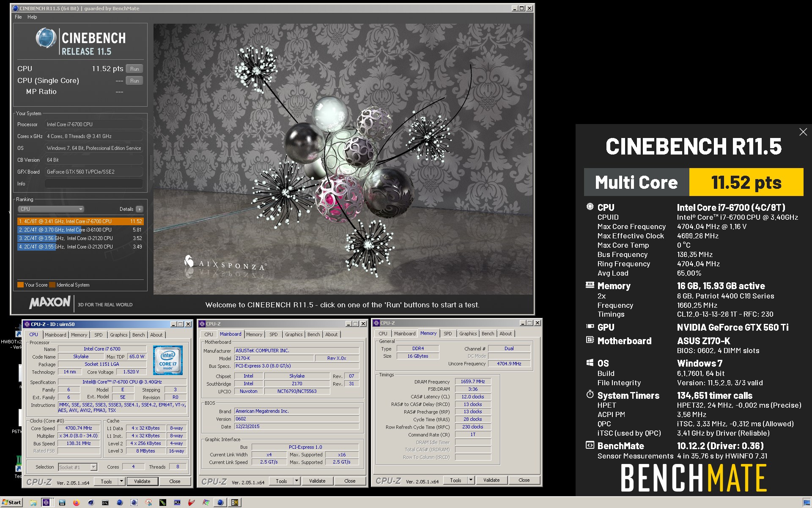Image resolution: width=812 pixels, height=508 pixels.
Task: Click the pressed Cinebench taskbar button beside BM
Action: pyautogui.click(x=220, y=502)
